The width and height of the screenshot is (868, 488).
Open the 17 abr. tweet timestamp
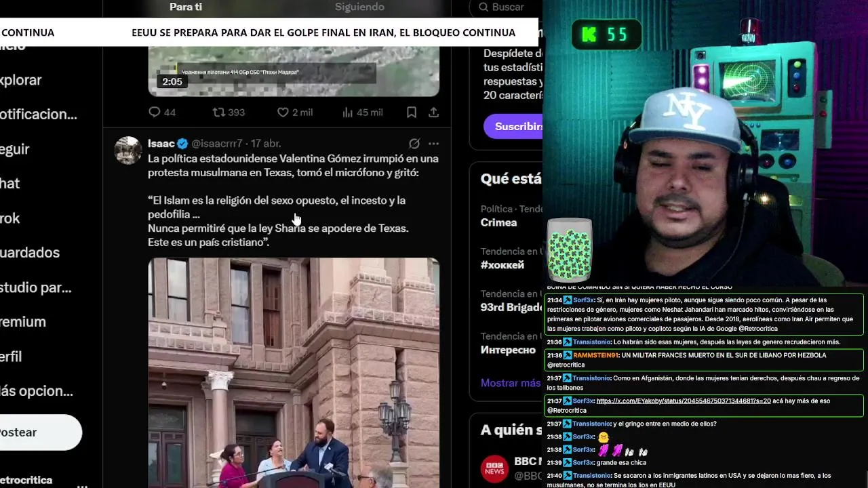point(266,144)
